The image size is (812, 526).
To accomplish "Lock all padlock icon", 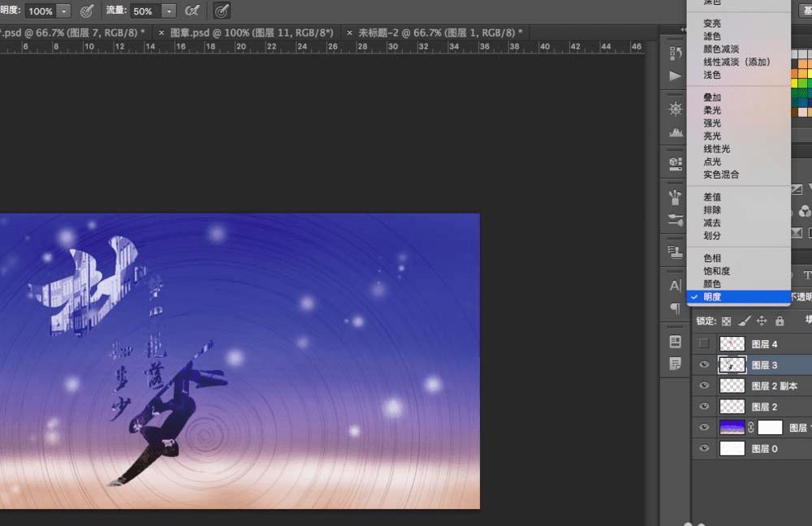I will click(780, 321).
